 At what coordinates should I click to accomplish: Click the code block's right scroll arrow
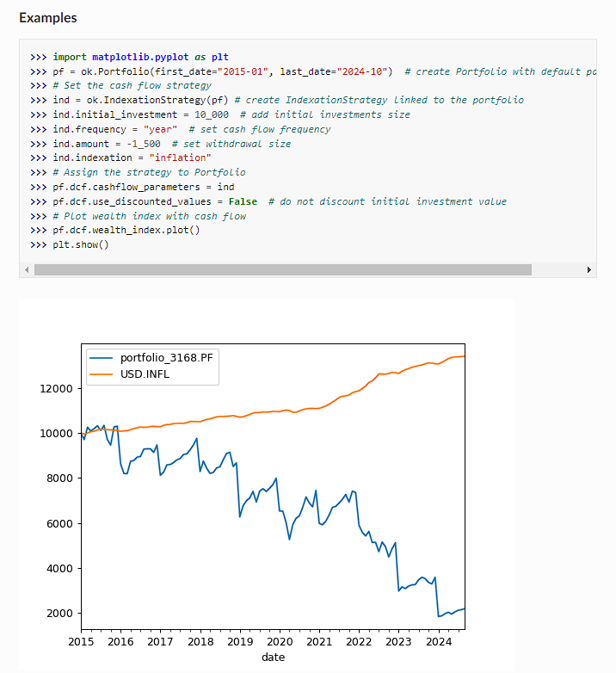(588, 269)
